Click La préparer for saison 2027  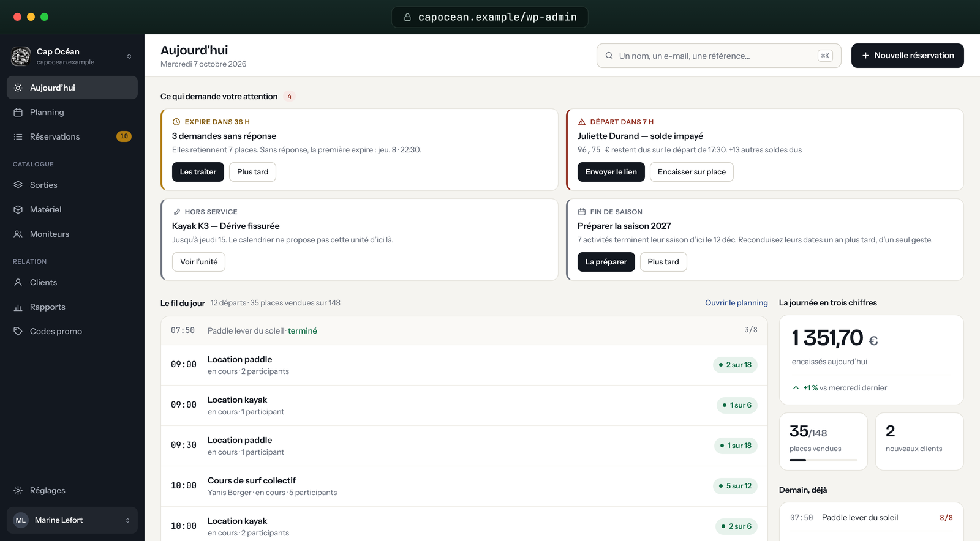pos(606,262)
